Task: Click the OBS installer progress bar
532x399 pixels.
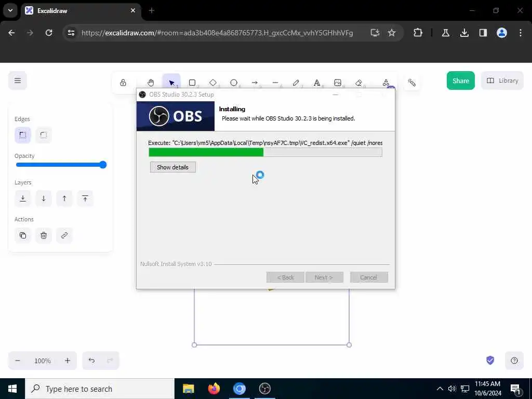Action: point(265,152)
